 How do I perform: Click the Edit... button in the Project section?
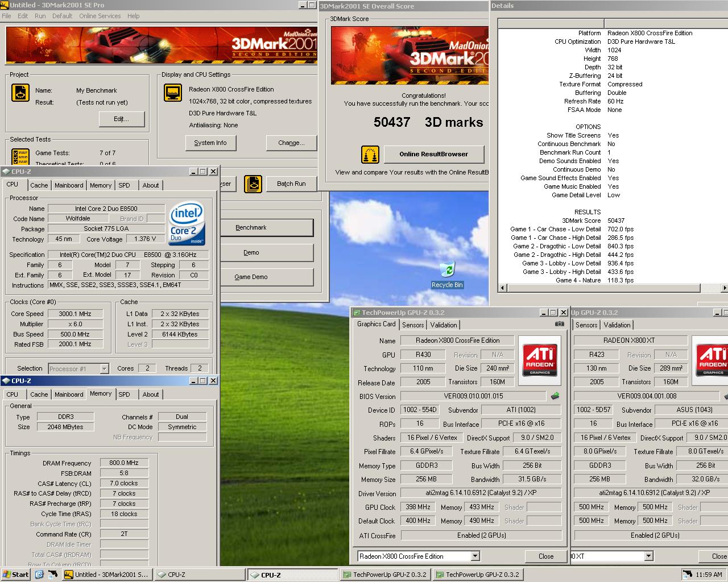point(121,119)
